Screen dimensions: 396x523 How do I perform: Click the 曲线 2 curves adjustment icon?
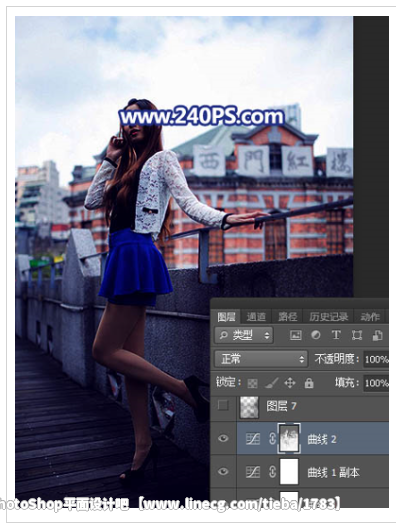(x=253, y=439)
